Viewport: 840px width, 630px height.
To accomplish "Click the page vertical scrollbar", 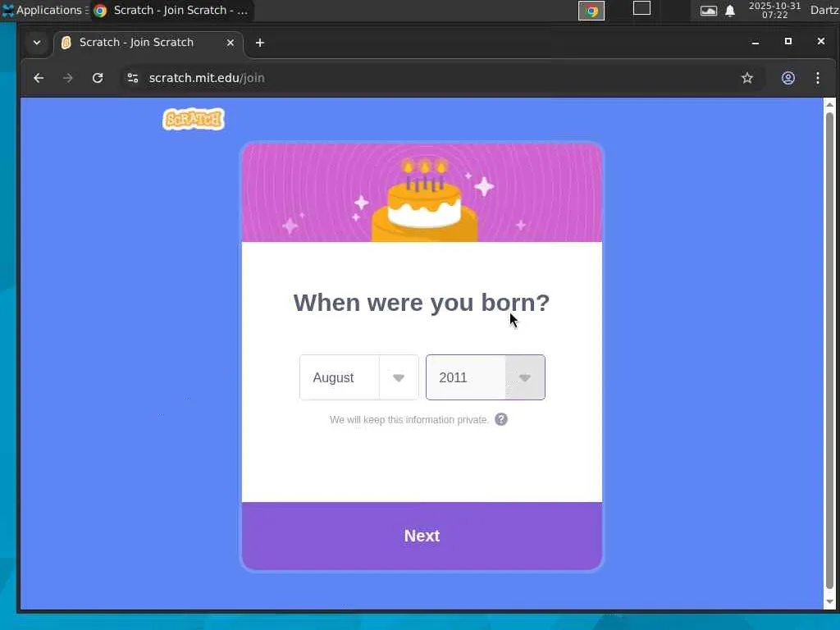I will click(x=829, y=351).
